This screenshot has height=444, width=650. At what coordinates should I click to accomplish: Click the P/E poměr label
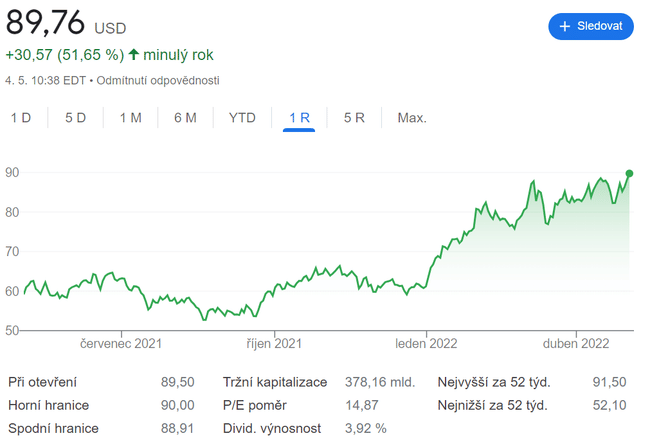coord(254,405)
